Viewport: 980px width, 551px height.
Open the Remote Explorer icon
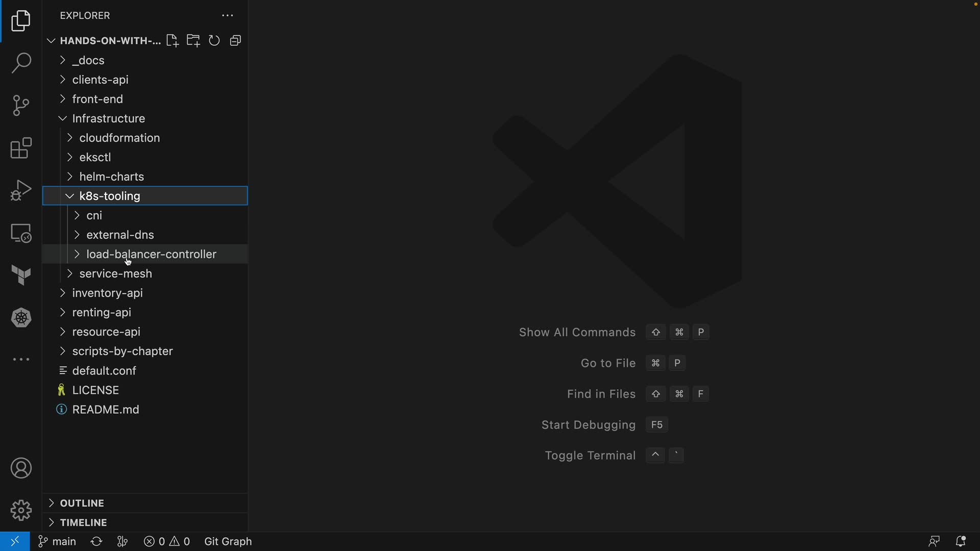[x=21, y=233]
